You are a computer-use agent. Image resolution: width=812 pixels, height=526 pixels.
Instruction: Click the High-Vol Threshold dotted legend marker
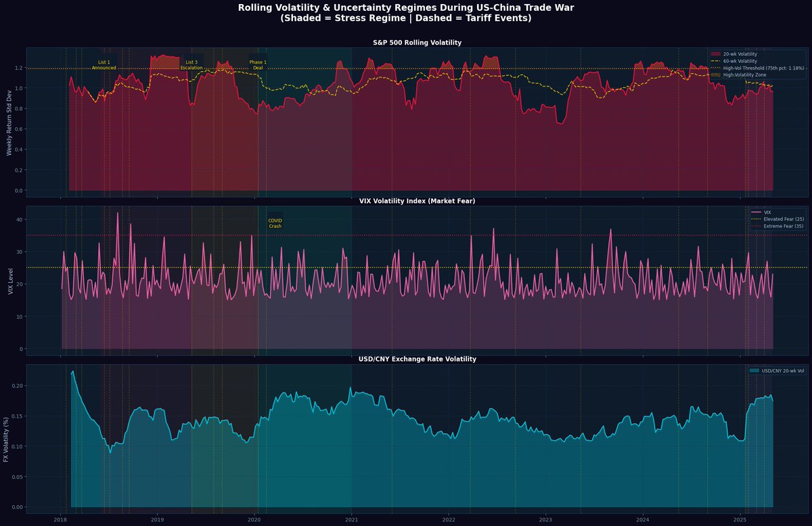(x=715, y=68)
